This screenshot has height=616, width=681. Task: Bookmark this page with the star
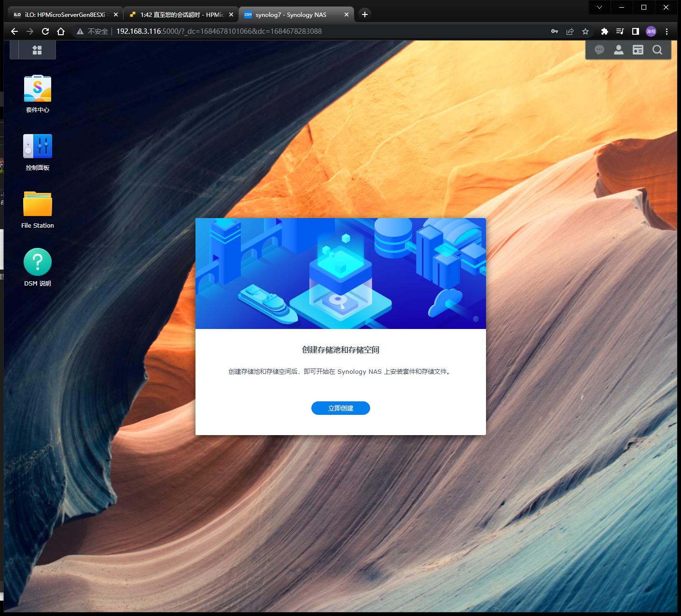[x=585, y=31]
